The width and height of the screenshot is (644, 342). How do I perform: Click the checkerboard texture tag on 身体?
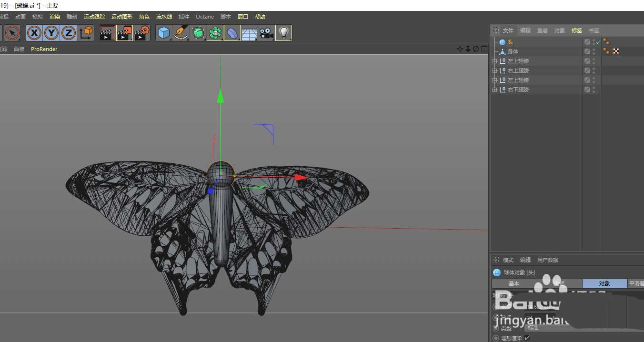click(616, 51)
